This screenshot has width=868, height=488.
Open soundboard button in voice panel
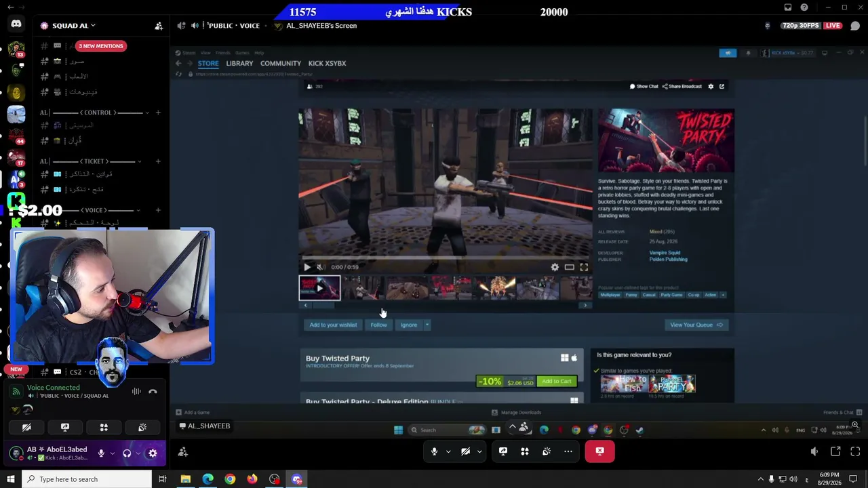(x=142, y=428)
